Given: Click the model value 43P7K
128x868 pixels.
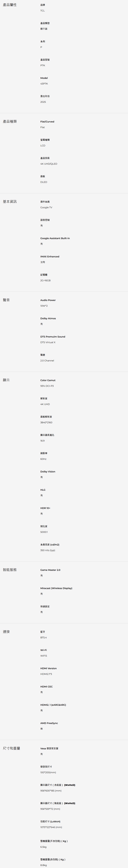Looking at the screenshot, I should coord(44,84).
